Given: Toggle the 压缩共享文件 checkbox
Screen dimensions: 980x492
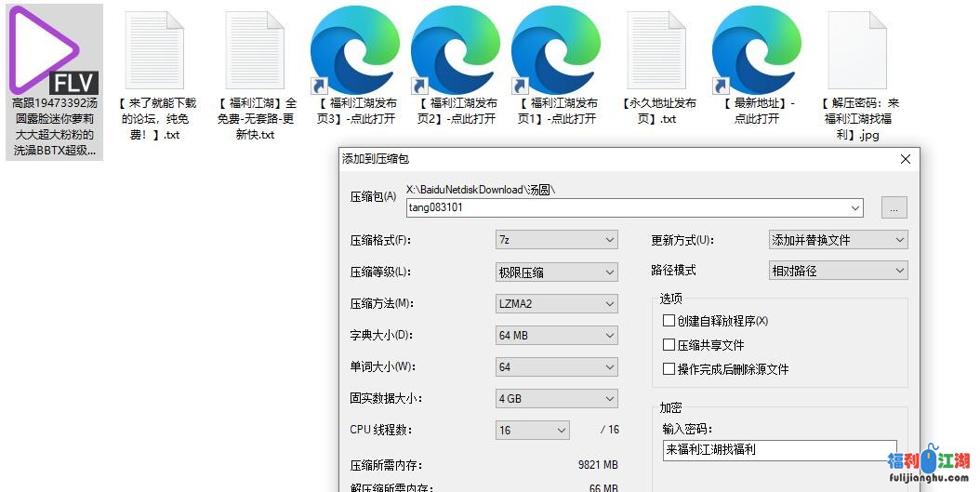Looking at the screenshot, I should click(669, 345).
